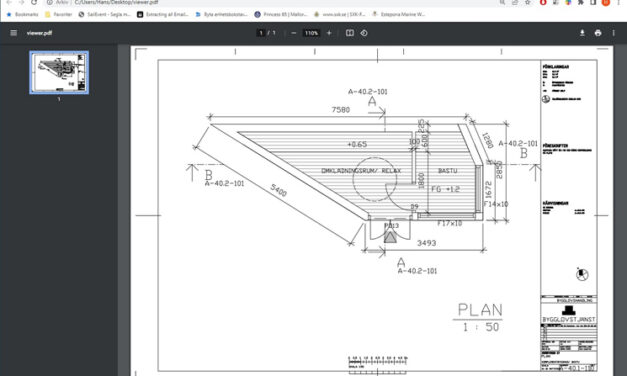The image size is (627, 376).
Task: Open the extensions puzzle piece icon
Action: (x=581, y=2)
